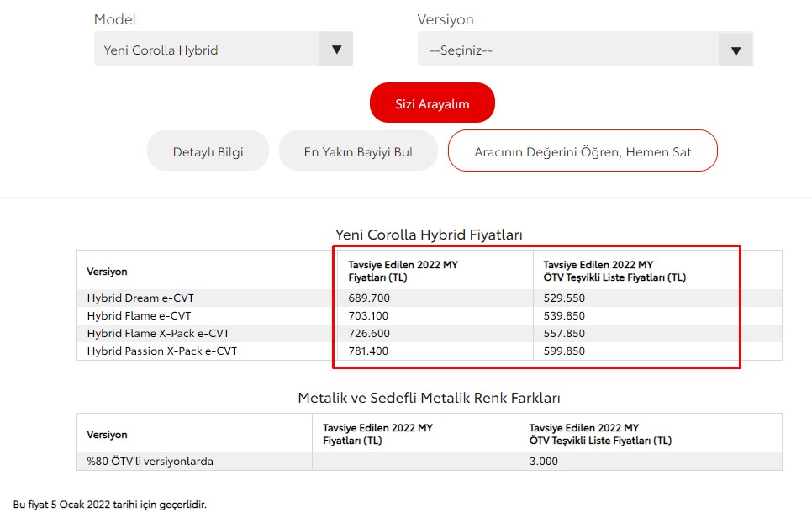Click the price 703.100
812x523 pixels.
coord(368,316)
